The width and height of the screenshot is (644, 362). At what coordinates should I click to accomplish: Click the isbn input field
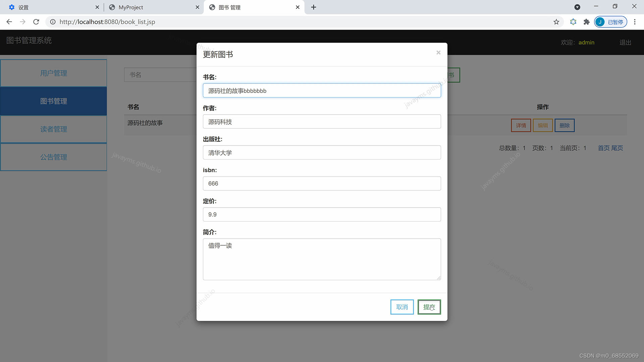[322, 183]
